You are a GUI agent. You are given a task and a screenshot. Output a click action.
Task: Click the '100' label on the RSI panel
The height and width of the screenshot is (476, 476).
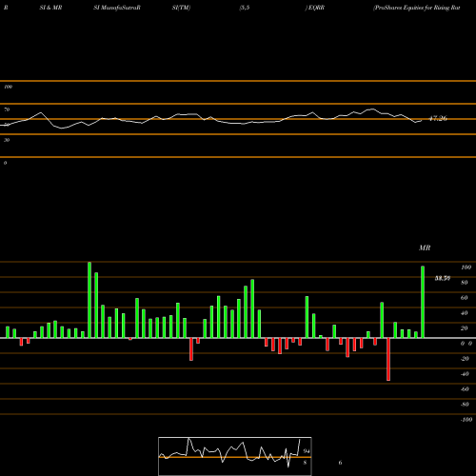tap(8, 87)
